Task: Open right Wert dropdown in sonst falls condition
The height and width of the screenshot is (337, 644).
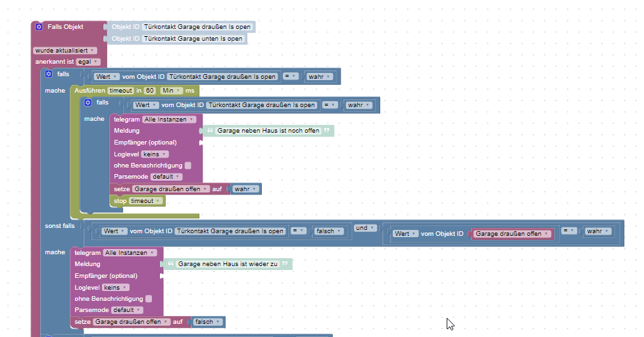Action: pyautogui.click(x=405, y=234)
